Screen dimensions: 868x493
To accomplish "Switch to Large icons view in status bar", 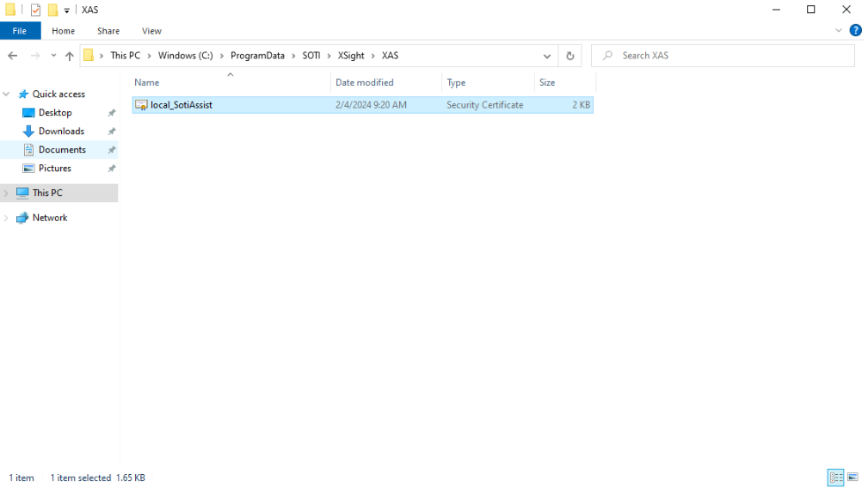I will coord(853,477).
